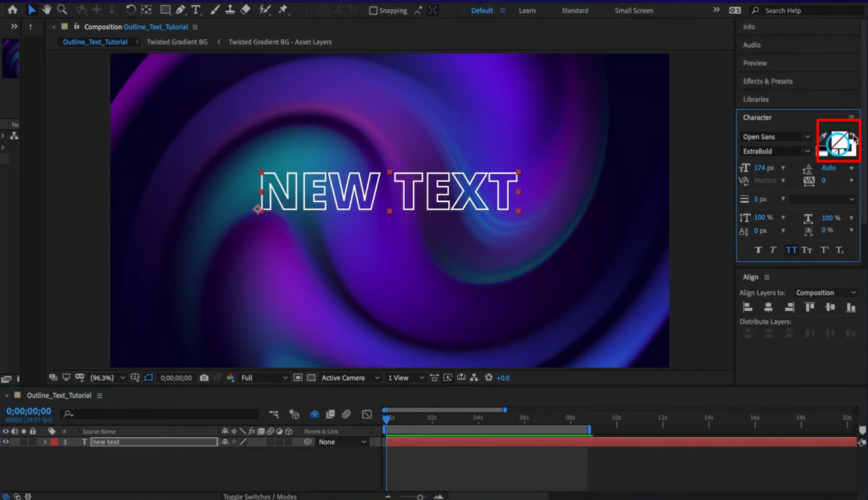The width and height of the screenshot is (868, 500).
Task: Click the snapshot camera icon
Action: (x=204, y=378)
